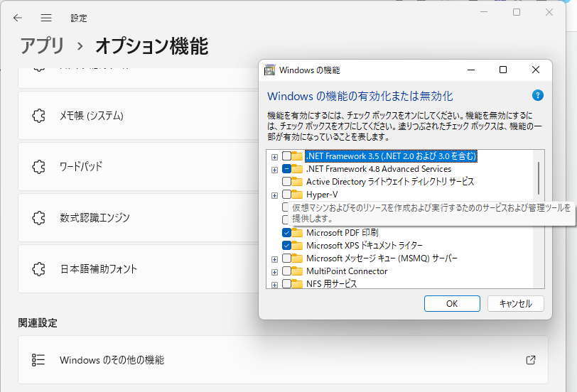Click the 数式認識エンジン gear icon
Image resolution: width=577 pixels, height=392 pixels.
coord(38,218)
